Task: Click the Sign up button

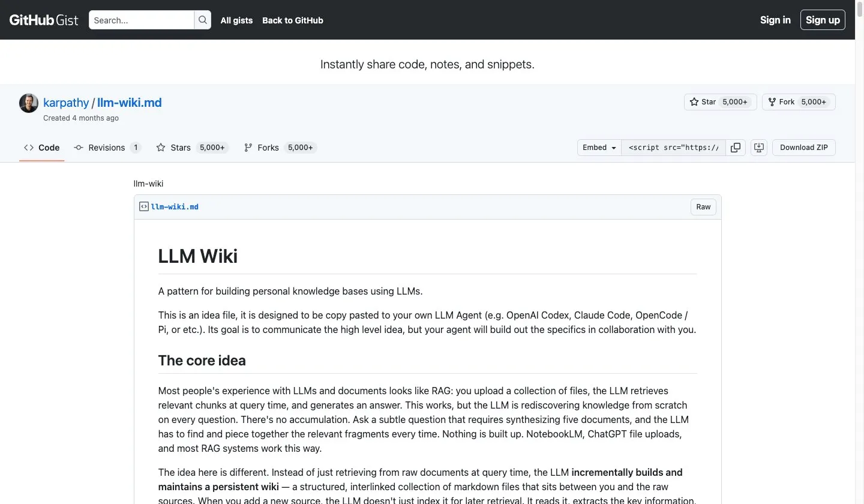Action: [x=823, y=20]
